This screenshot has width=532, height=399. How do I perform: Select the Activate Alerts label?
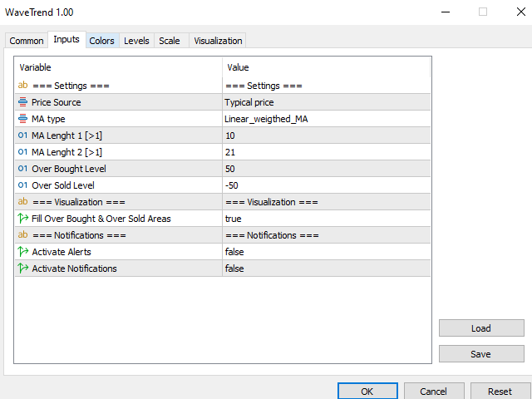click(x=62, y=252)
